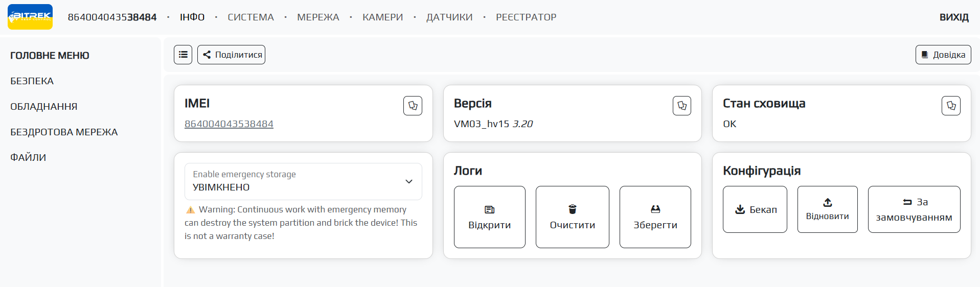This screenshot has width=980, height=287.
Task: Restore configuration via Відновити button
Action: tap(827, 209)
